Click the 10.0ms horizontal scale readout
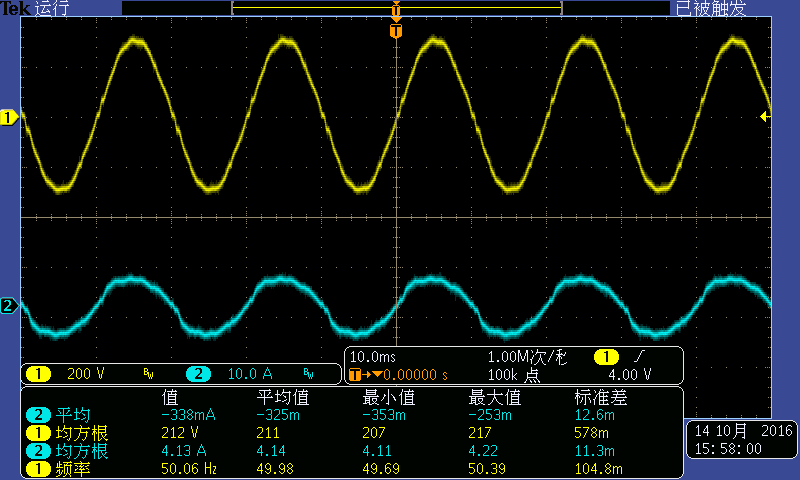800x480 pixels. [372, 357]
